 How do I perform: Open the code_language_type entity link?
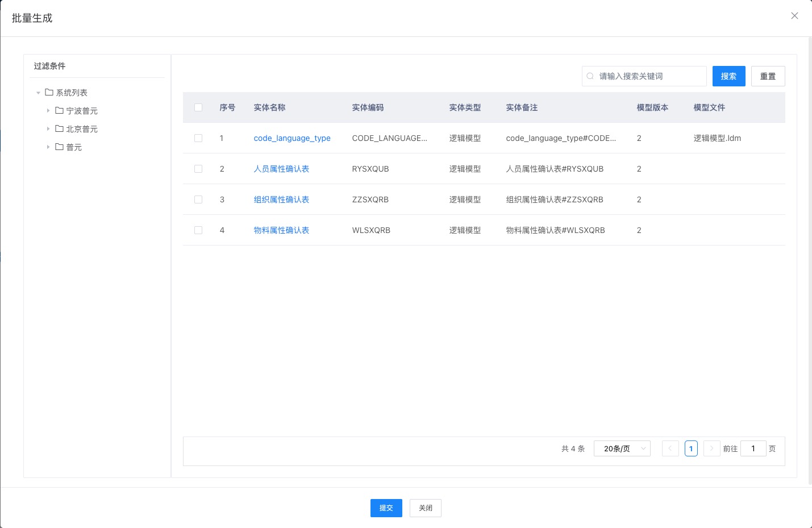(x=292, y=138)
